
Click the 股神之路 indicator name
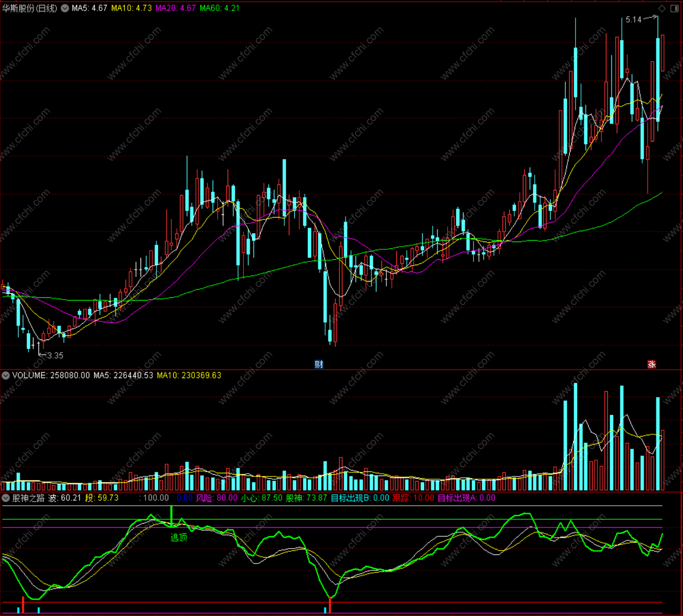(28, 498)
